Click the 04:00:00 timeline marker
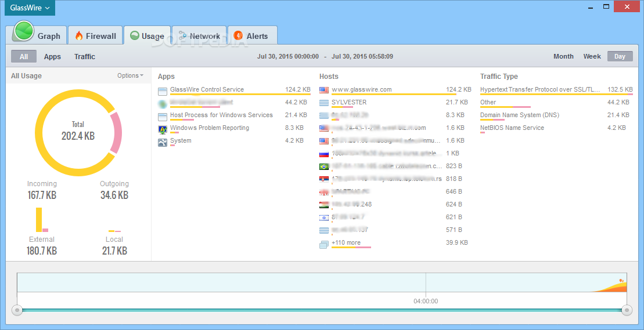 [x=426, y=301]
